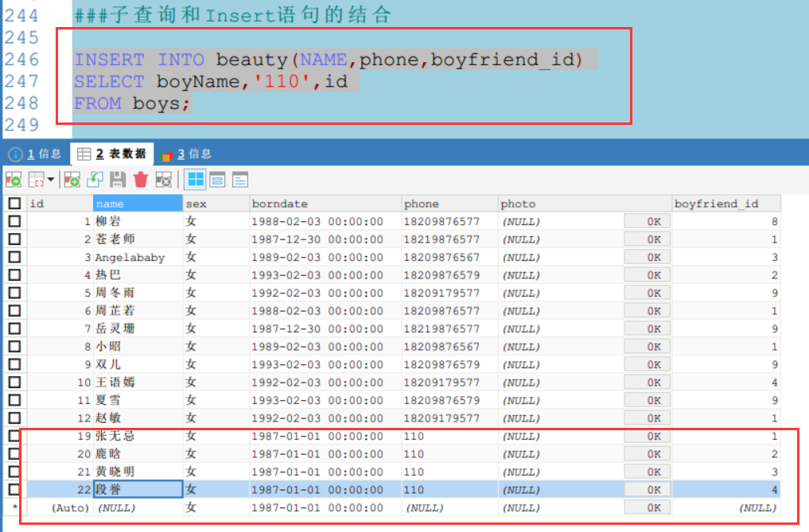Save changes with the floppy disk icon

[x=118, y=180]
